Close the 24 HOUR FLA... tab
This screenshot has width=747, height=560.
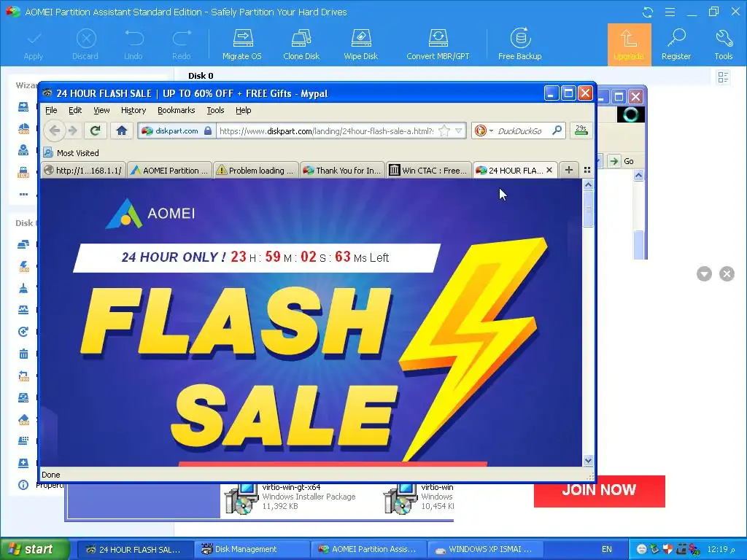[549, 170]
